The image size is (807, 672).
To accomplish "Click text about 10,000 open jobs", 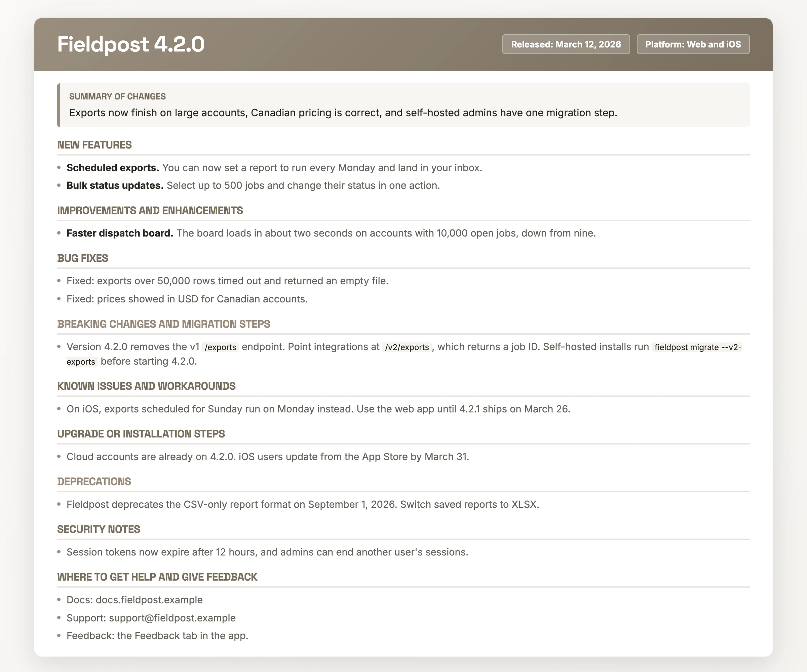I will point(386,233).
